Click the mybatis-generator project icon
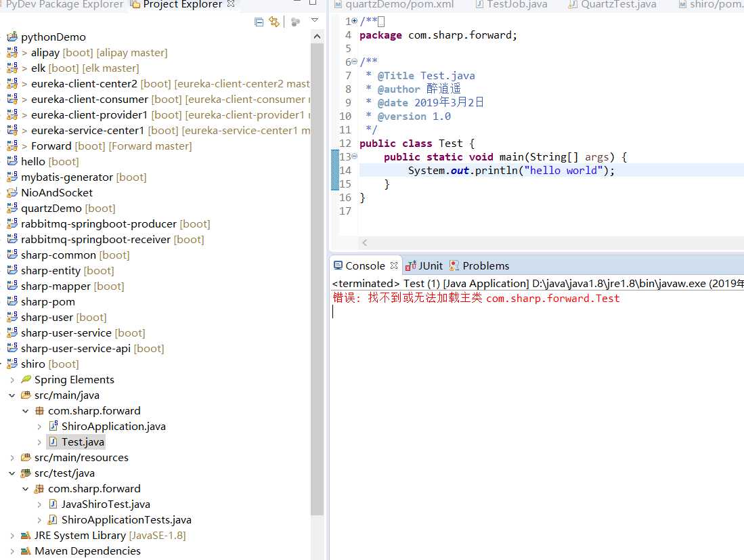 (12, 177)
